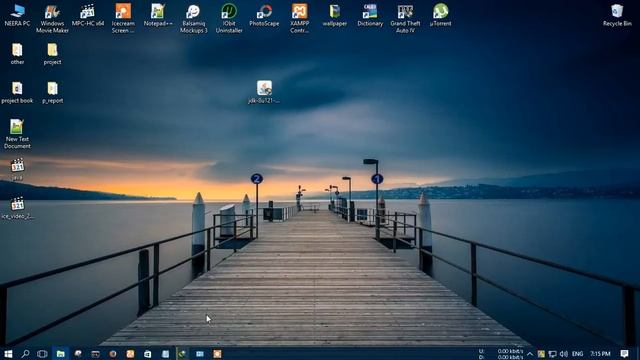Select the 'project' folder on desktop
The width and height of the screenshot is (640, 360).
(52, 54)
